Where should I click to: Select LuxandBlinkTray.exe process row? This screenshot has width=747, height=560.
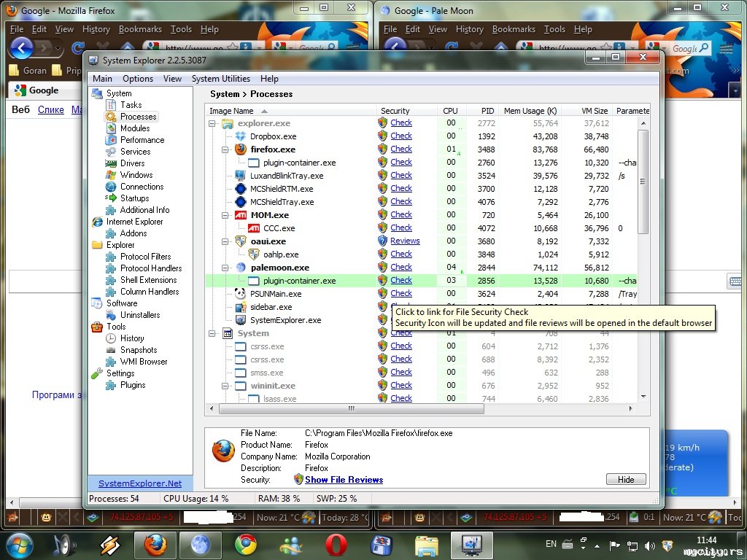(x=421, y=176)
